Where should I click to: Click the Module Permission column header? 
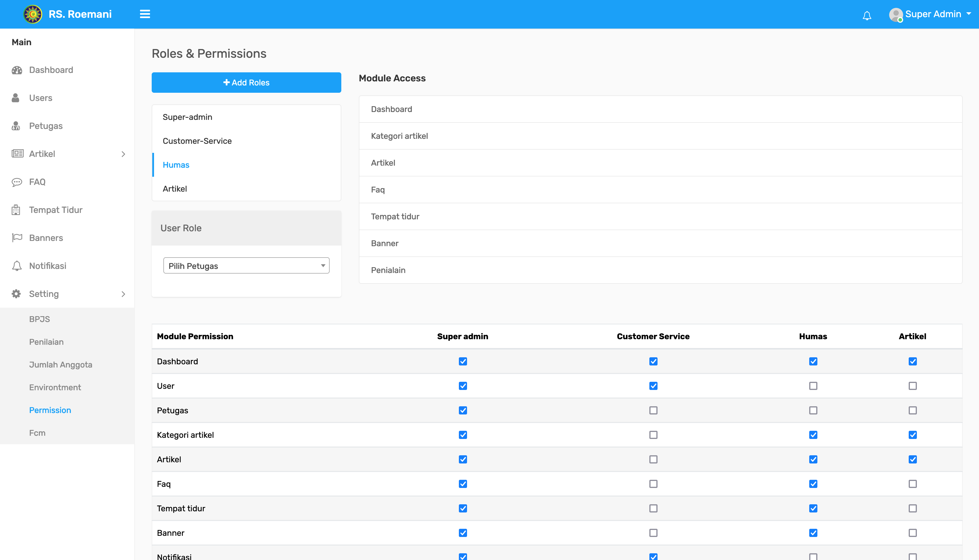(x=195, y=337)
